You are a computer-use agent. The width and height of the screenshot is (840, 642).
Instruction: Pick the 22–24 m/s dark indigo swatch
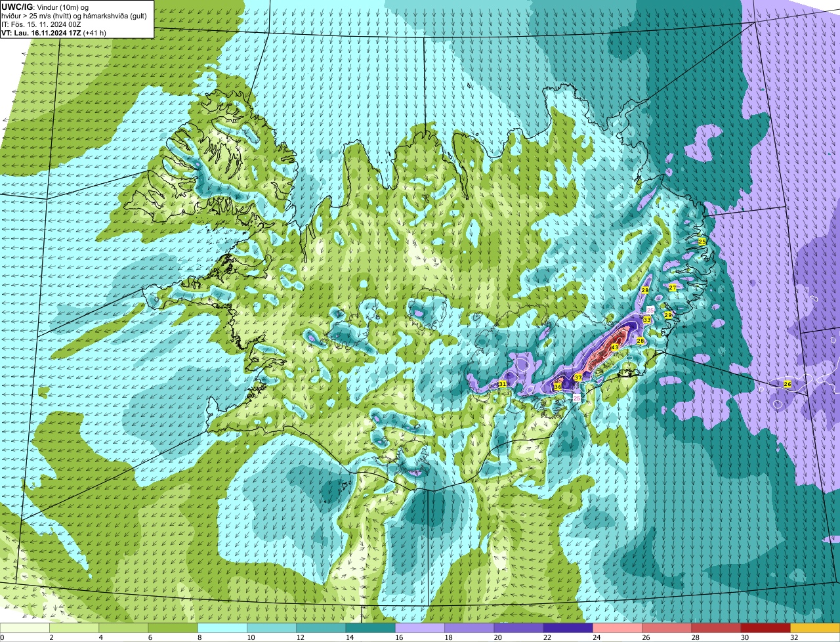pyautogui.click(x=568, y=628)
